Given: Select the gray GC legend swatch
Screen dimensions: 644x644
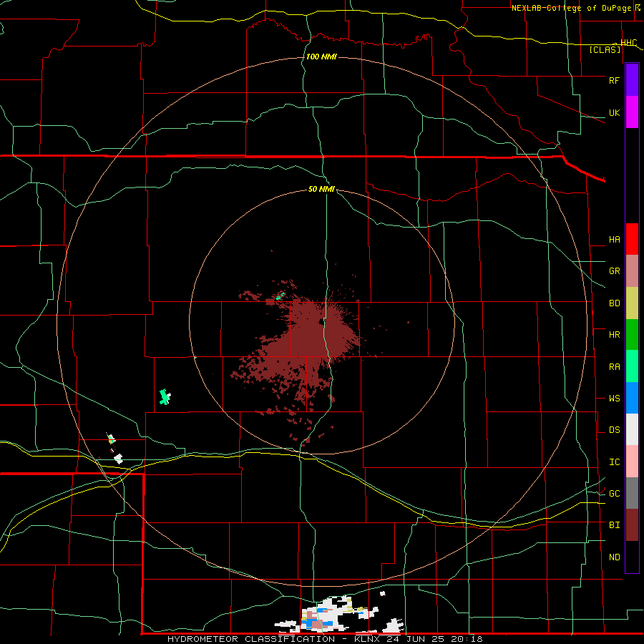Looking at the screenshot, I should [x=632, y=493].
